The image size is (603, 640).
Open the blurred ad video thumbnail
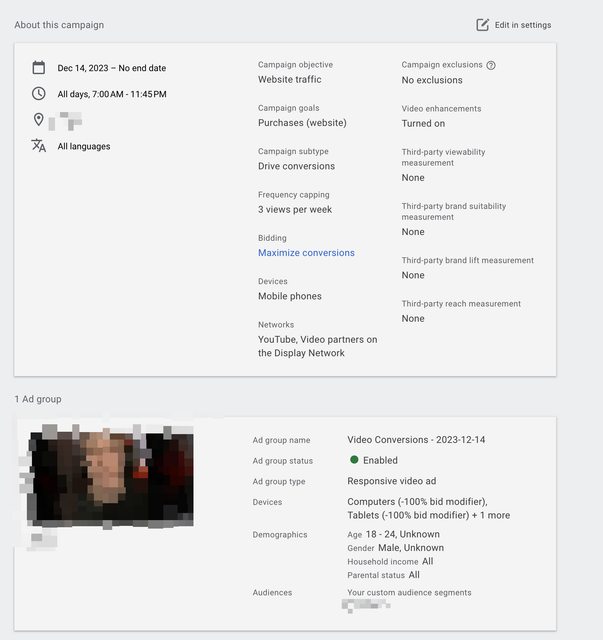pos(110,478)
